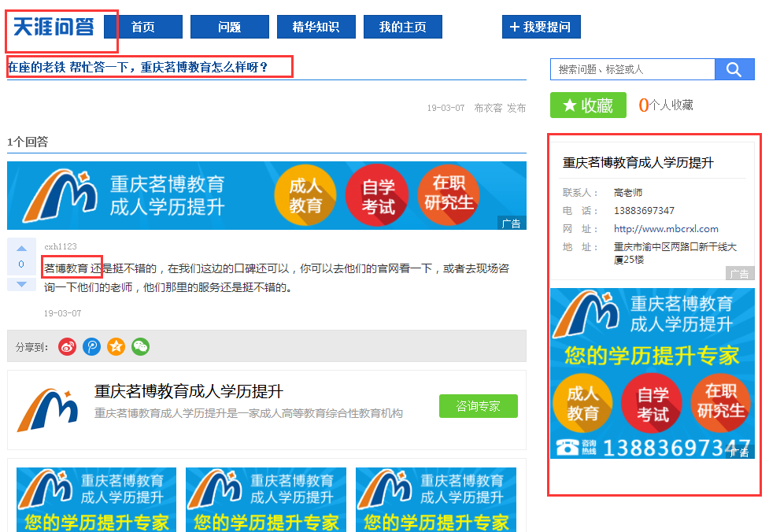Open the first bottom thumbnail ad
Image resolution: width=769 pixels, height=532 pixels.
tap(97, 500)
